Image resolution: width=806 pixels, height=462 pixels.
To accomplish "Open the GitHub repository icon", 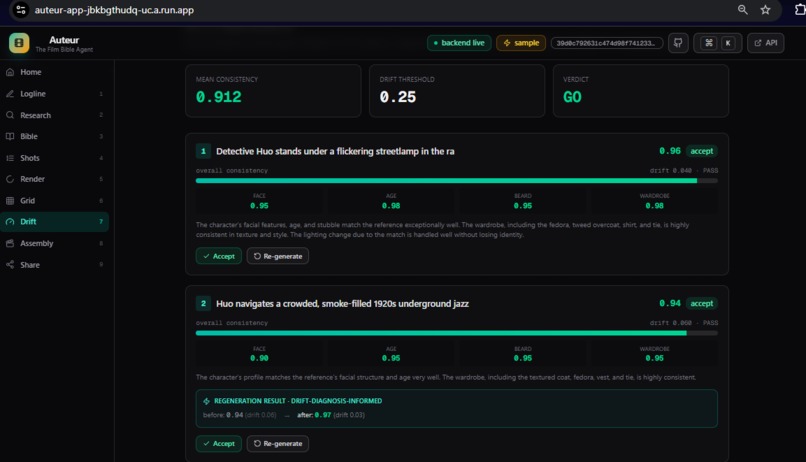I will pyautogui.click(x=678, y=43).
